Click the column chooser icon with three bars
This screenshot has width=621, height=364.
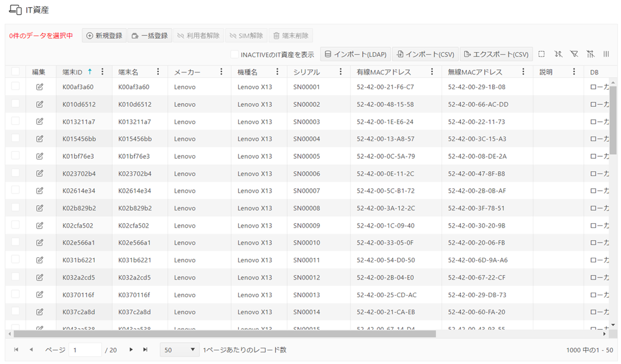tap(606, 54)
